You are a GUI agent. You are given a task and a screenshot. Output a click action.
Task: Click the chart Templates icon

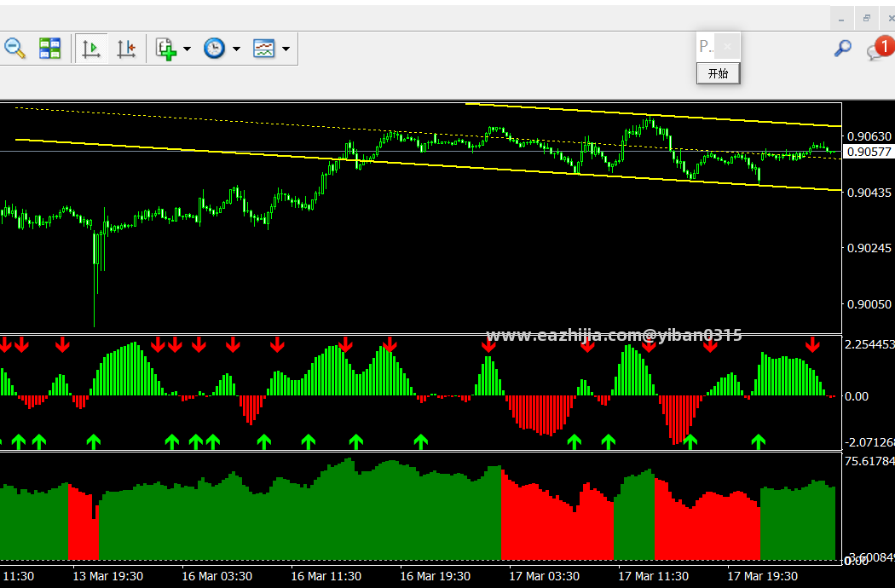click(263, 49)
